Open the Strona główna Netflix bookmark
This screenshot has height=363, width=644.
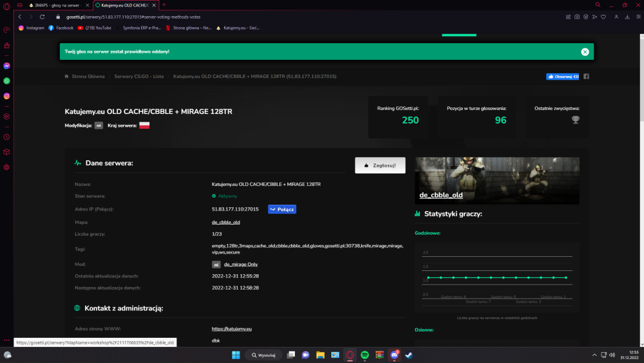click(189, 28)
